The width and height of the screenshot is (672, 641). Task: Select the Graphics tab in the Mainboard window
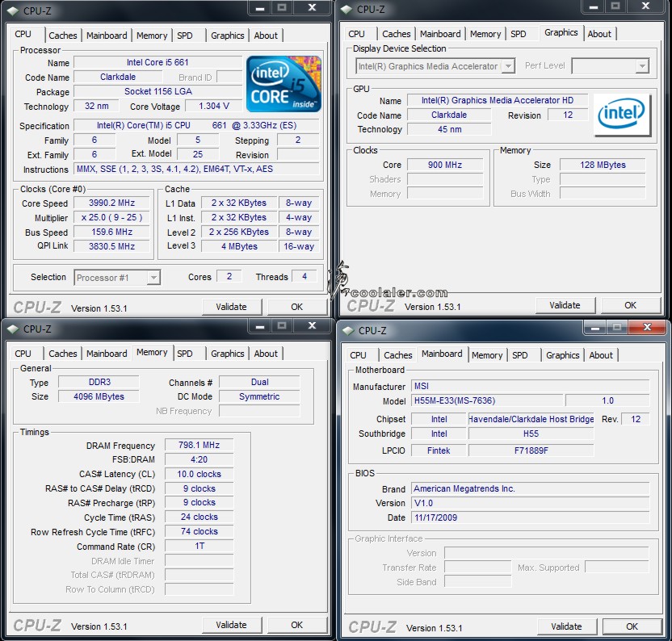pyautogui.click(x=562, y=355)
